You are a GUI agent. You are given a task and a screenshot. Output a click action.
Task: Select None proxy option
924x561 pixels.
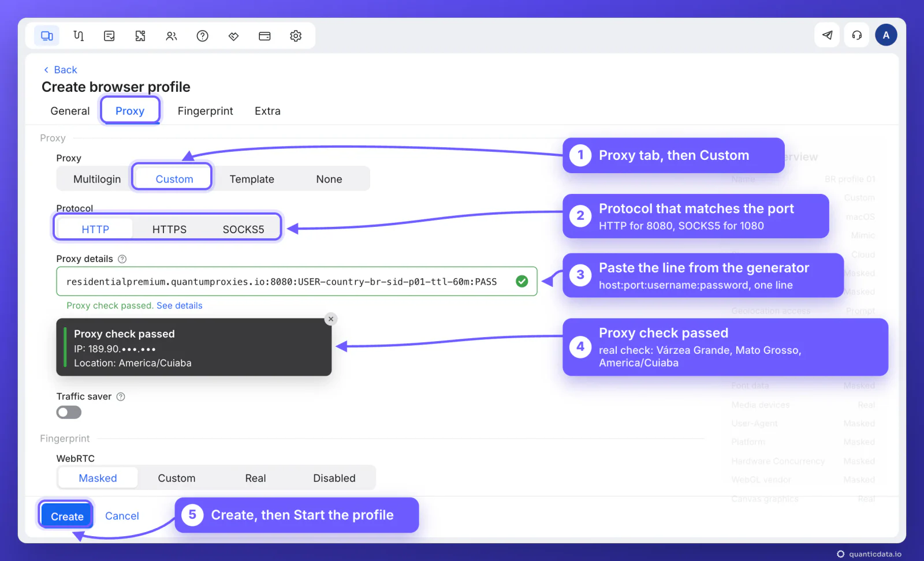[329, 179]
